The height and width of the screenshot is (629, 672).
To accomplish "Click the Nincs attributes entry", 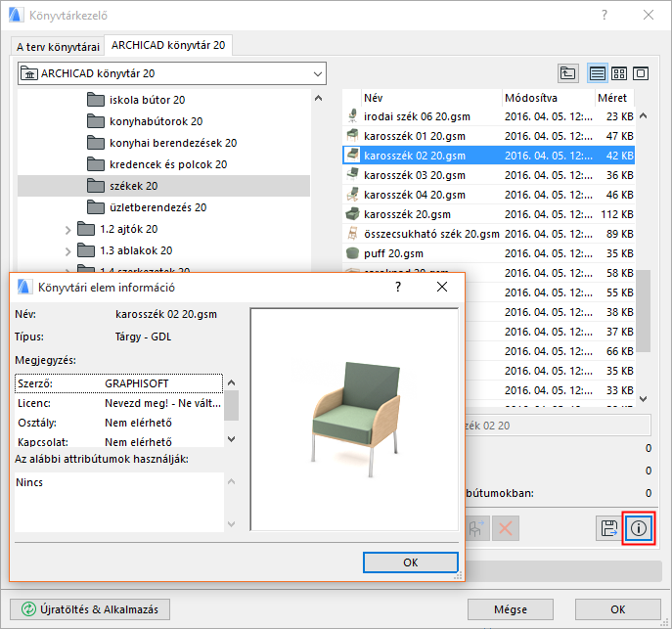I will point(29,482).
